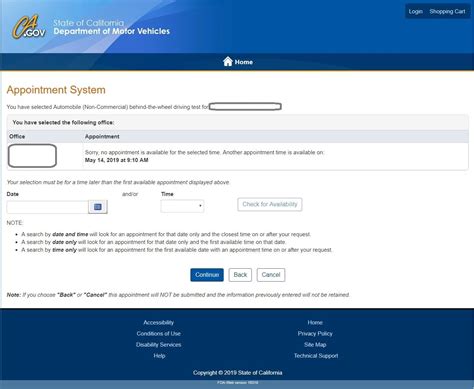Open the calendar date picker icon

98,207
